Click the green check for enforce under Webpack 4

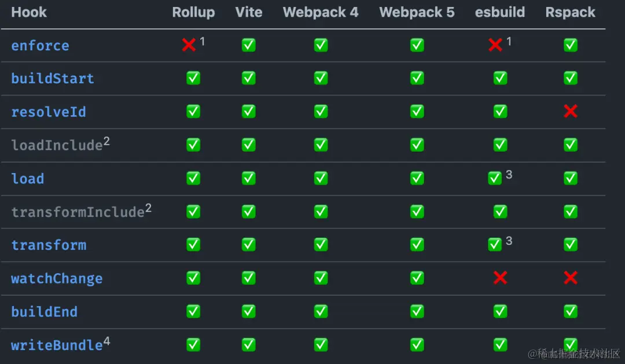(321, 45)
